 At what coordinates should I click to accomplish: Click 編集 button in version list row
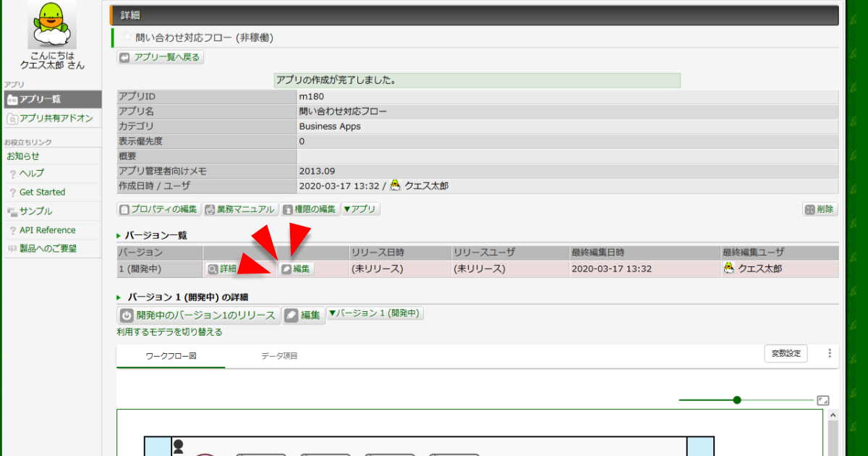297,269
